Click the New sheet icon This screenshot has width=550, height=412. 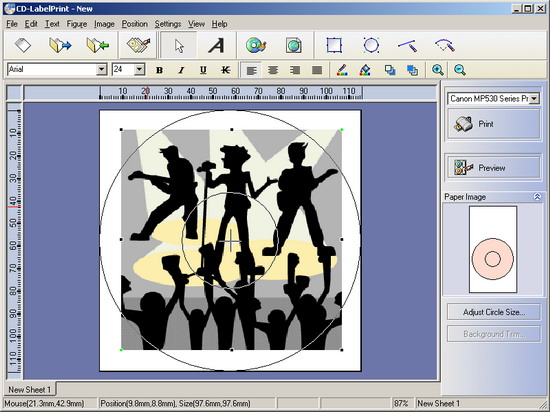click(23, 45)
